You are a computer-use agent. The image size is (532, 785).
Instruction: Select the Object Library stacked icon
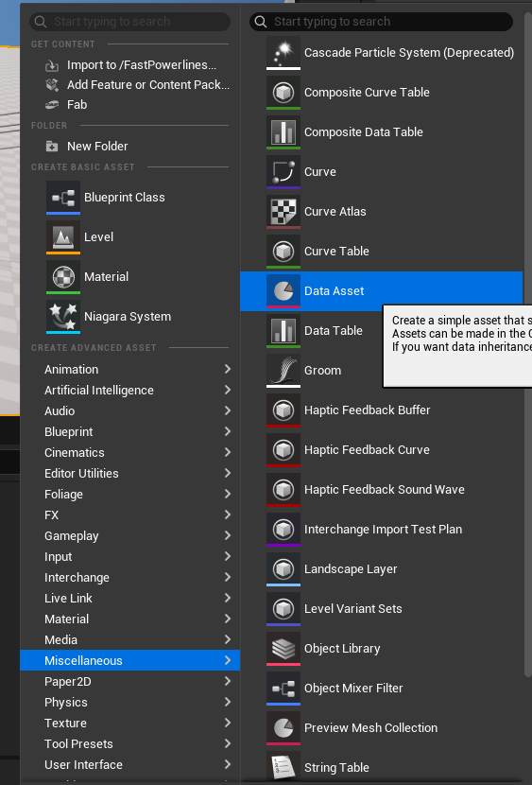pyautogui.click(x=283, y=648)
